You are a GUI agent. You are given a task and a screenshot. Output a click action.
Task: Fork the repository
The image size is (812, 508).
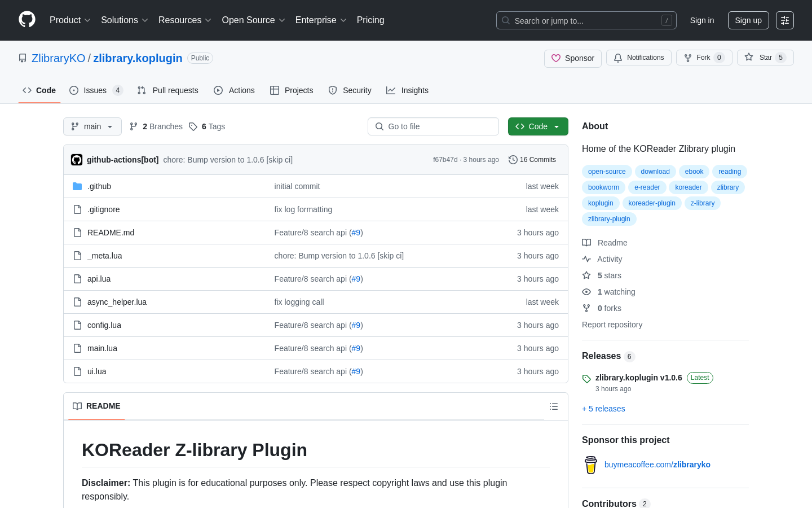pos(704,58)
